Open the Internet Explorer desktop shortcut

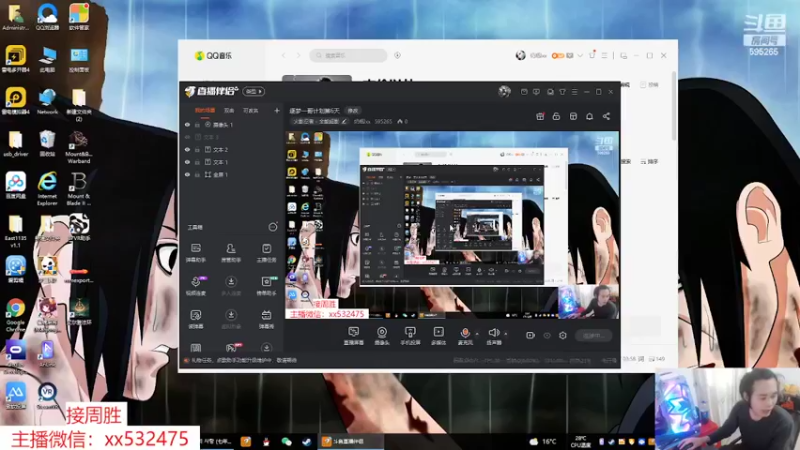pyautogui.click(x=47, y=189)
